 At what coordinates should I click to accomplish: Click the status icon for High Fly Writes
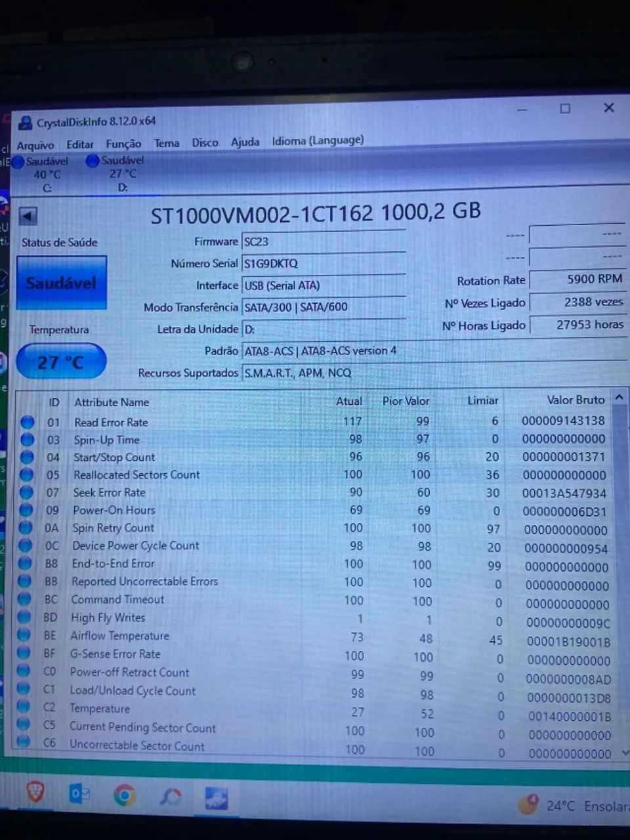click(24, 617)
